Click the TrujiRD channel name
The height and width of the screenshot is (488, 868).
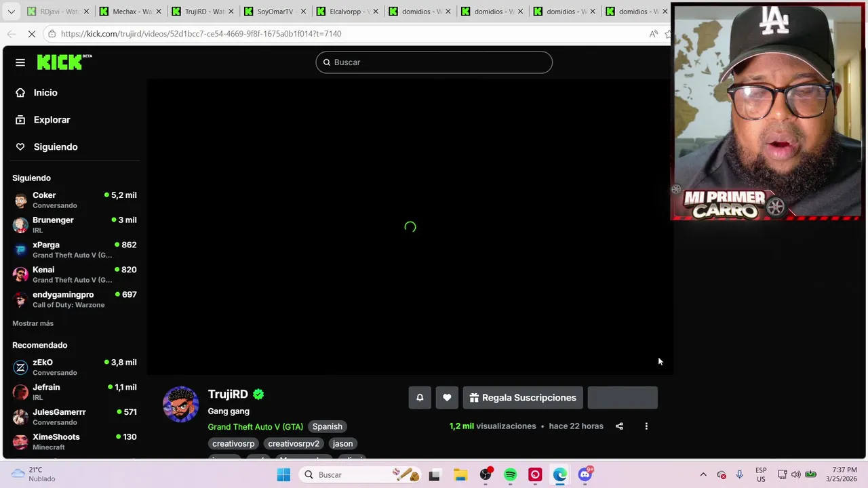tap(228, 394)
